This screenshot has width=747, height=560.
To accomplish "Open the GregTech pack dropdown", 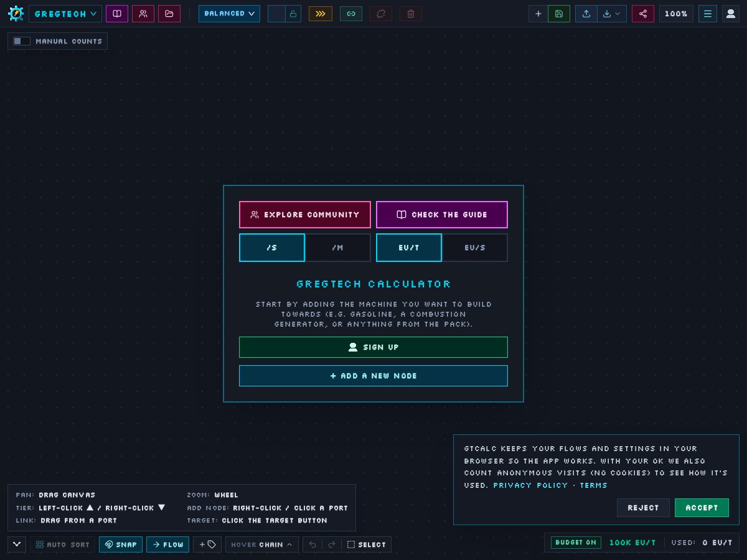I will click(x=65, y=14).
